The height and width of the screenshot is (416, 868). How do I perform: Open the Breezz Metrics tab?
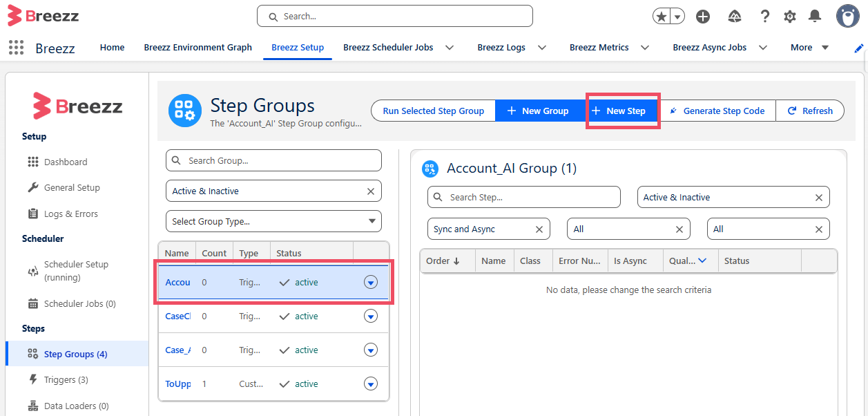point(599,48)
